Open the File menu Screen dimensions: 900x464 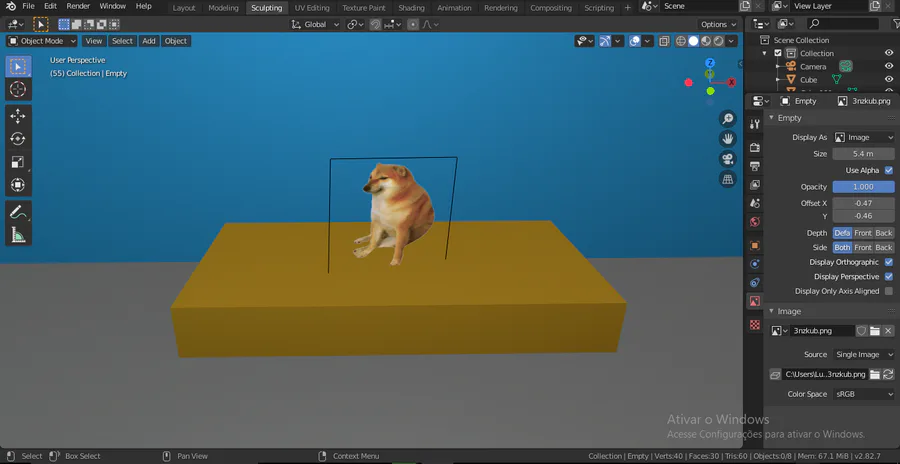click(x=28, y=6)
